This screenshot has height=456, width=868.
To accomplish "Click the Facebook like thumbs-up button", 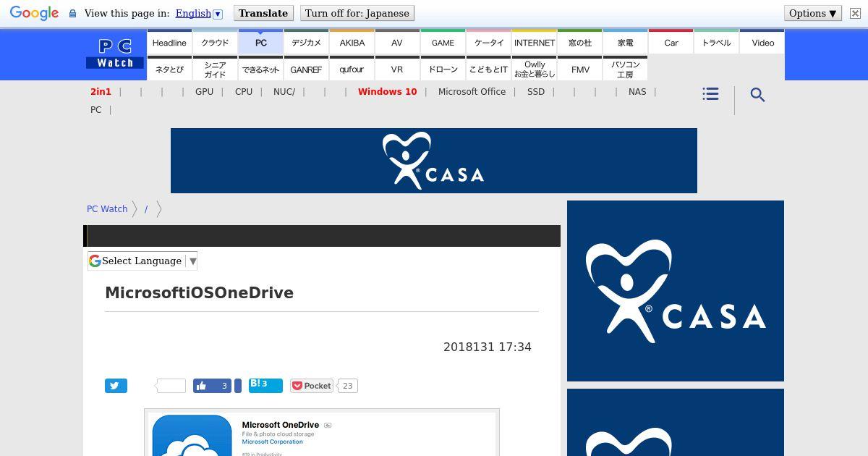I will pyautogui.click(x=212, y=386).
